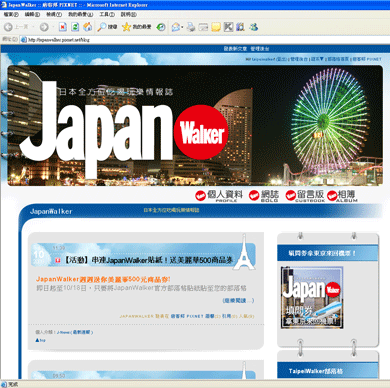Viewport: 390px width, 388px height.
Task: Open the Search magnifier tool
Action: click(107, 27)
